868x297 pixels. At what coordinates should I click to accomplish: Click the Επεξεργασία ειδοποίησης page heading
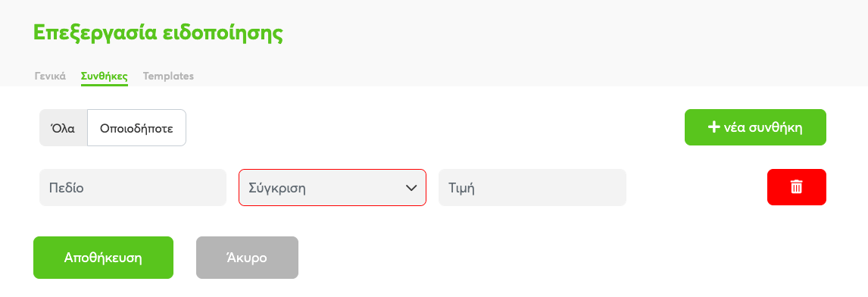pyautogui.click(x=158, y=32)
